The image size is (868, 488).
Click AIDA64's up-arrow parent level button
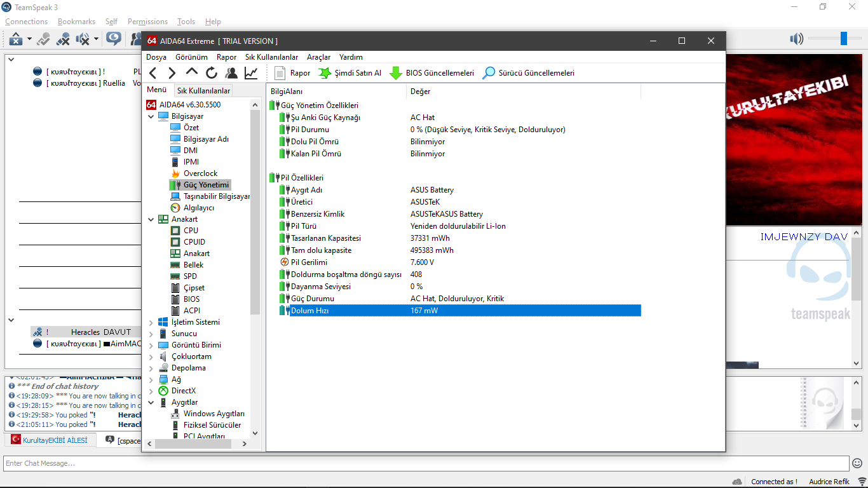coord(192,72)
